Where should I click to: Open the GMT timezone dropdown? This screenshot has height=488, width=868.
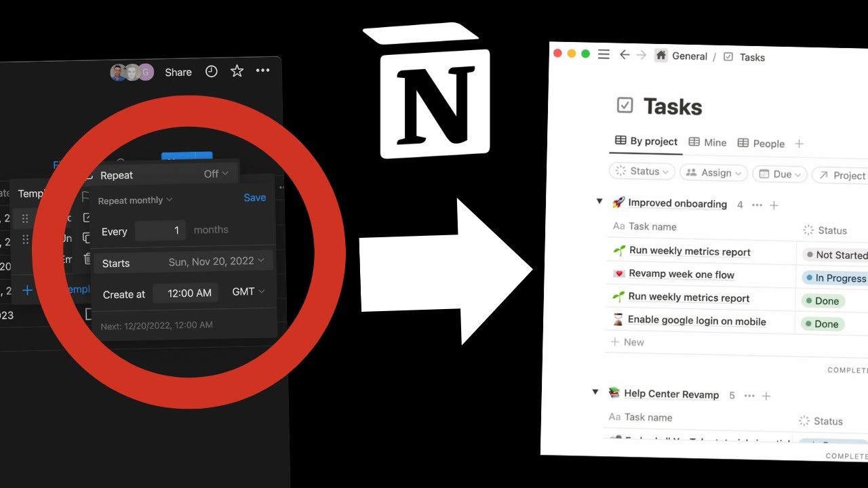(x=248, y=291)
